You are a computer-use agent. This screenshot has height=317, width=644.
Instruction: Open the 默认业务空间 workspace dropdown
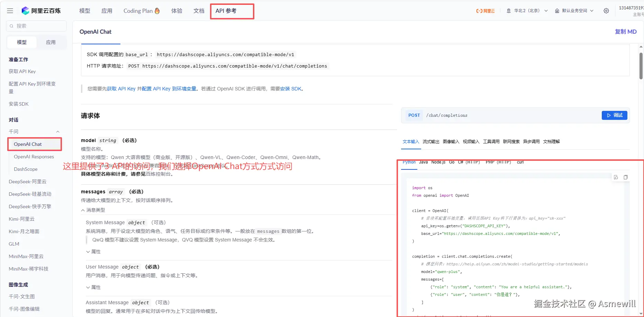pos(574,11)
